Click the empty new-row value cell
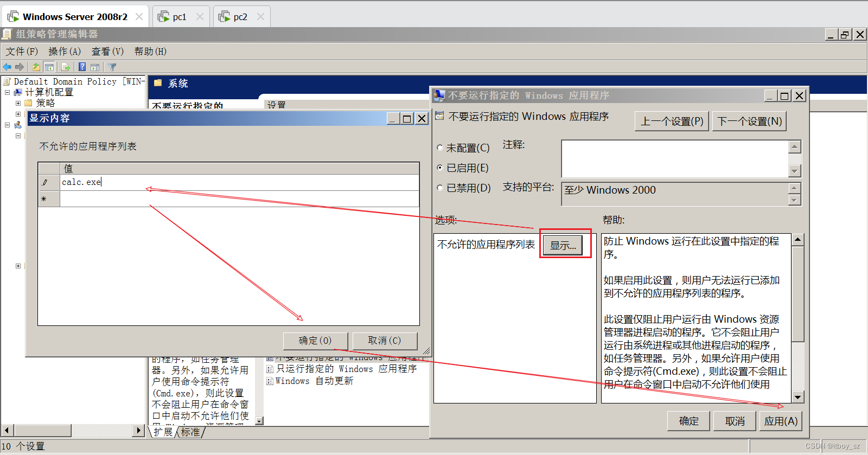Image resolution: width=868 pixels, height=455 pixels. click(x=239, y=199)
